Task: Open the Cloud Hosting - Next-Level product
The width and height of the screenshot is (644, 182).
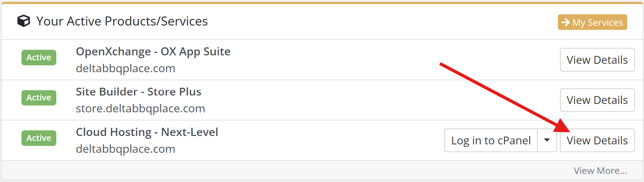Action: point(147,132)
